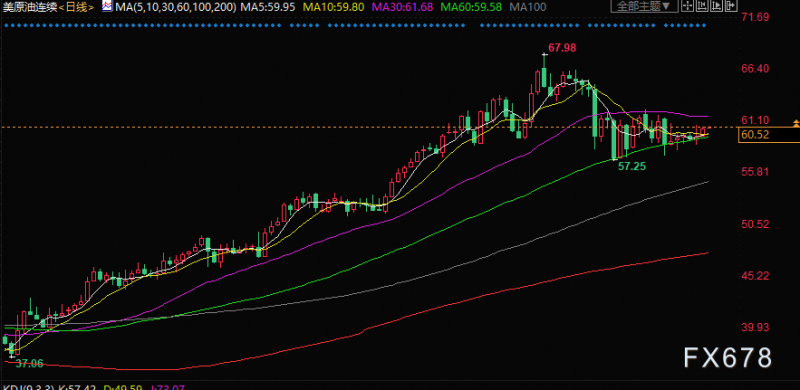Click the price alert marker beside 61.10
800x390 pixels.
pyautogui.click(x=795, y=123)
